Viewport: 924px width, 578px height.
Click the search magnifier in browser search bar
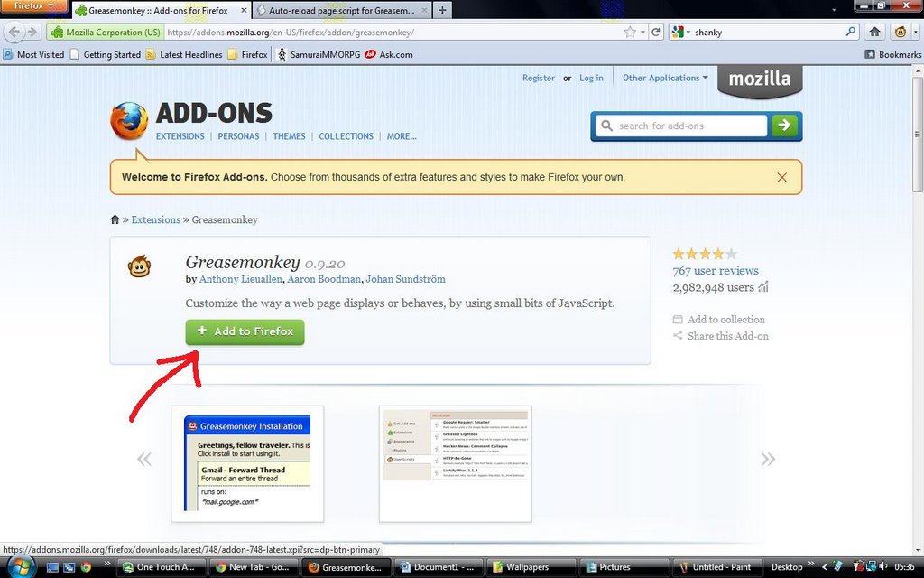(x=851, y=32)
